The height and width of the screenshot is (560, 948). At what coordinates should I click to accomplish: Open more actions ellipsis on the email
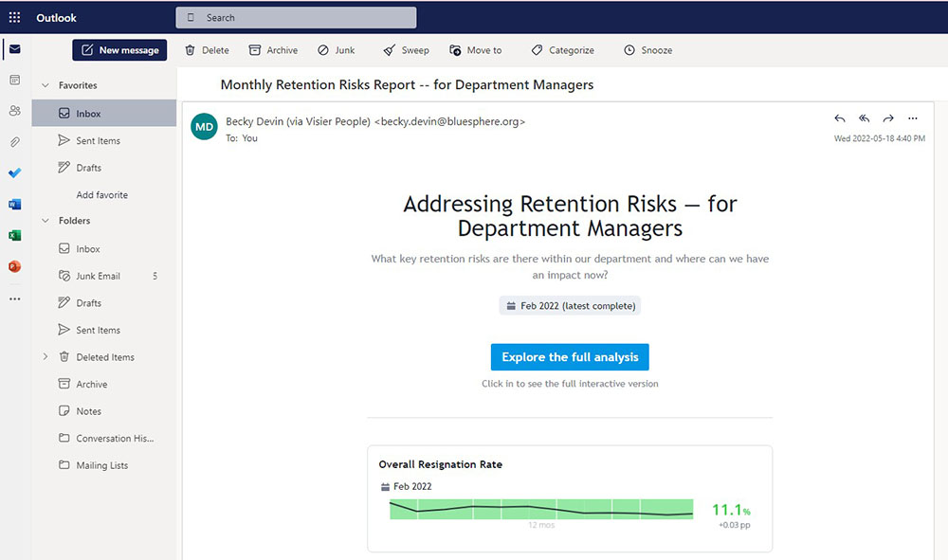tap(913, 118)
